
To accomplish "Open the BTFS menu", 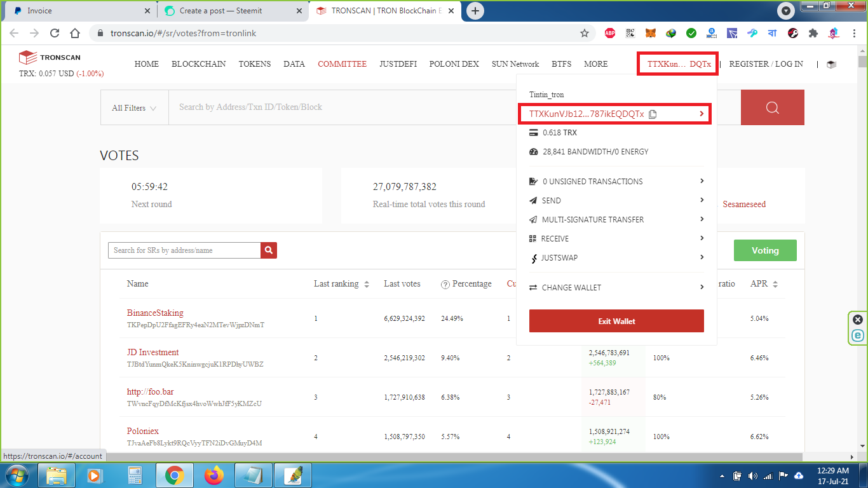I will [562, 64].
